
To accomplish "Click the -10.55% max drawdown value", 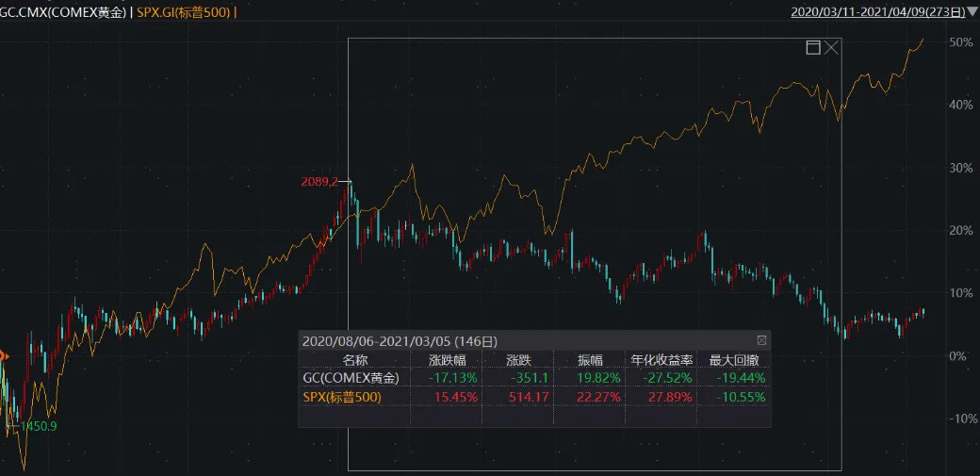I will [740, 397].
